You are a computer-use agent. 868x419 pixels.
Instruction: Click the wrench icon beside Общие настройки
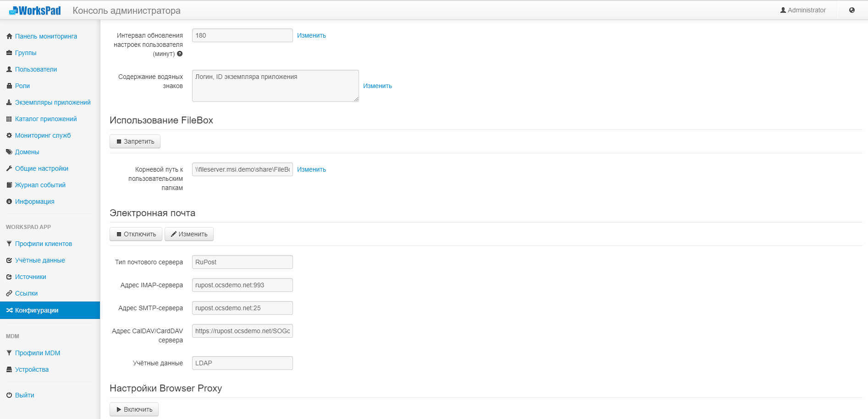coord(9,168)
